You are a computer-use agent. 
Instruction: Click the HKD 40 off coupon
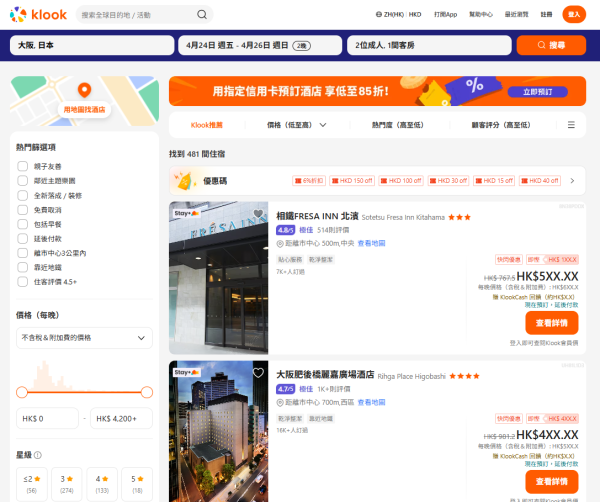click(540, 181)
